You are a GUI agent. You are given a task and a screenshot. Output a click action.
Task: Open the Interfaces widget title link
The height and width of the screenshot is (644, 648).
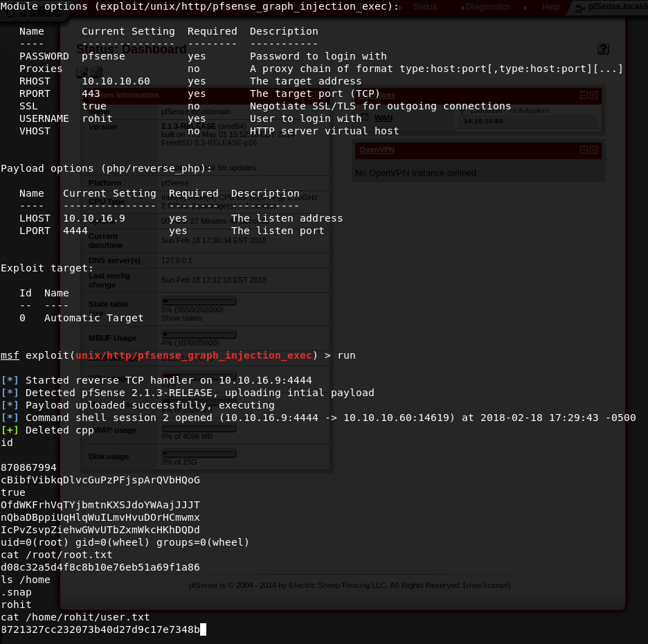click(x=377, y=95)
